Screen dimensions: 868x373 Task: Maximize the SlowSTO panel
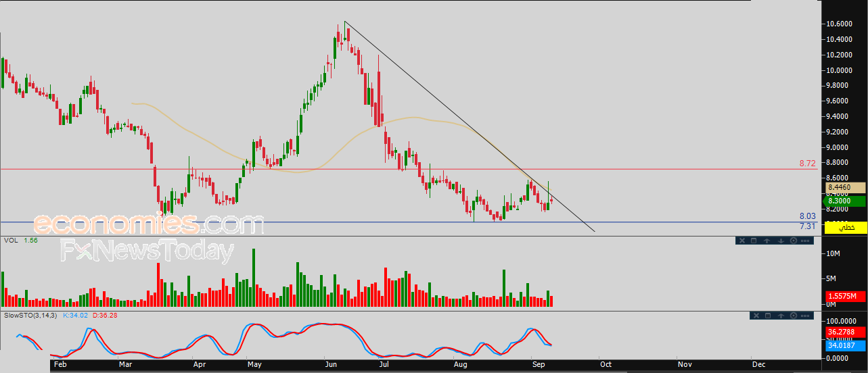(768, 316)
